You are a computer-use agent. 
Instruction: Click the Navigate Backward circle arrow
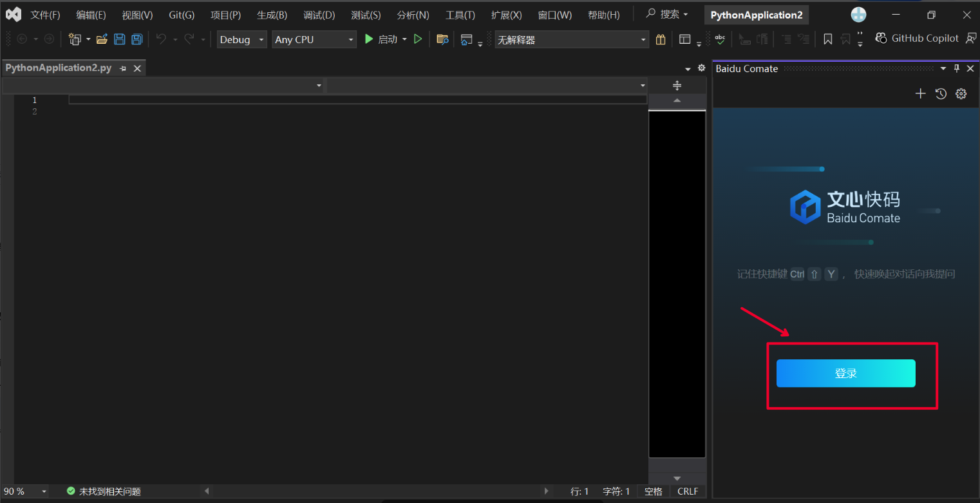[21, 39]
